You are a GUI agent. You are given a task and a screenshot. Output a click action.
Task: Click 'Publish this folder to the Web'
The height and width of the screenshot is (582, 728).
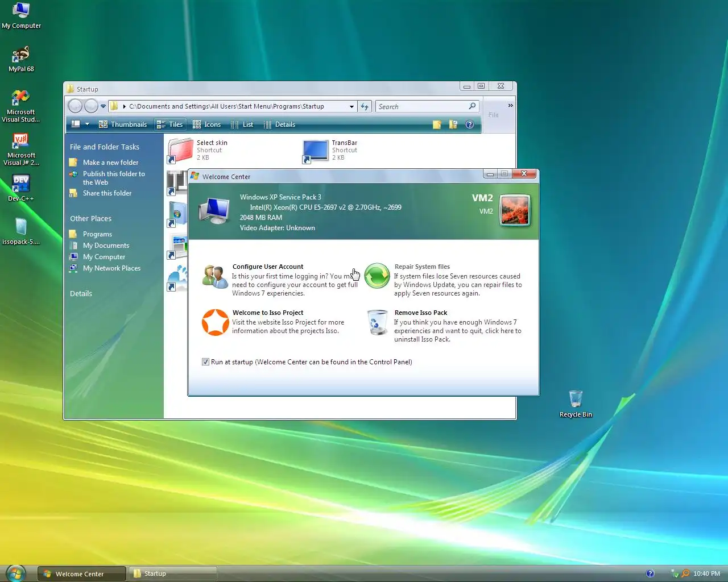114,178
